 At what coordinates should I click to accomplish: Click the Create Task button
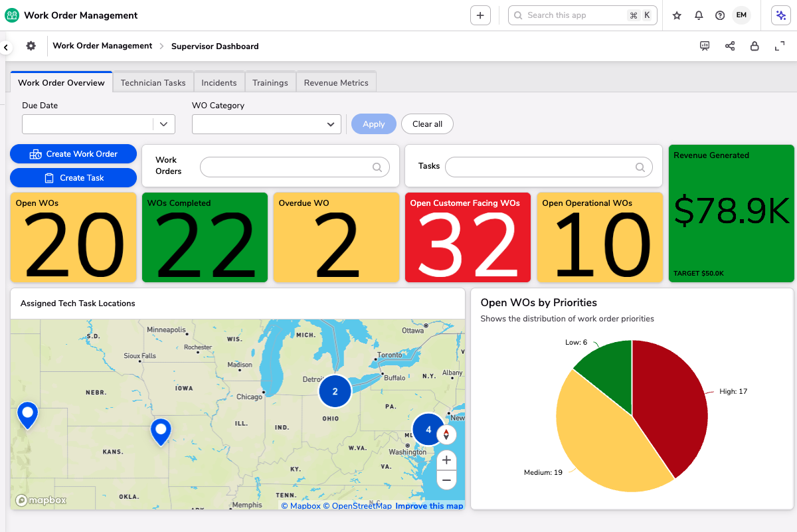pyautogui.click(x=73, y=178)
